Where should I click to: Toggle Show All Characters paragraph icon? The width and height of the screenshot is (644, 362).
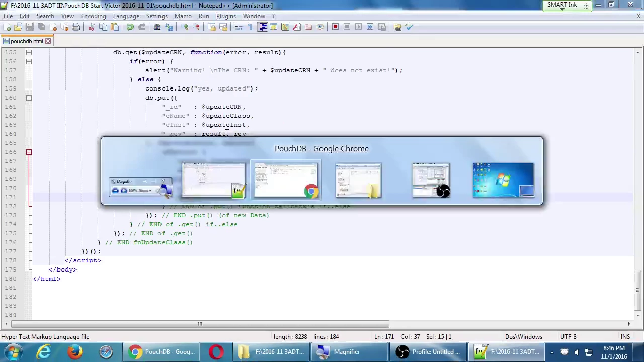point(251,27)
